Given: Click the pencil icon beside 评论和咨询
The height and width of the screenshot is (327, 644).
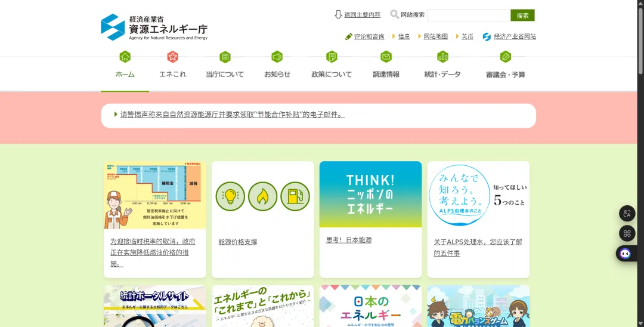Looking at the screenshot, I should [349, 36].
